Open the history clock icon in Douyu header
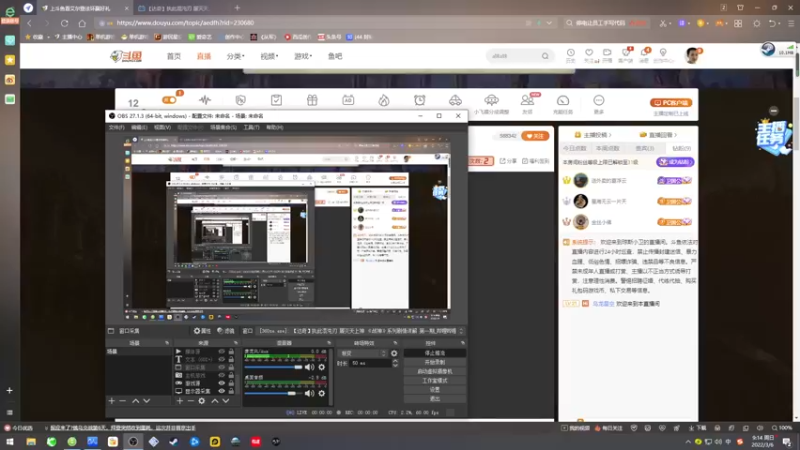 click(570, 53)
